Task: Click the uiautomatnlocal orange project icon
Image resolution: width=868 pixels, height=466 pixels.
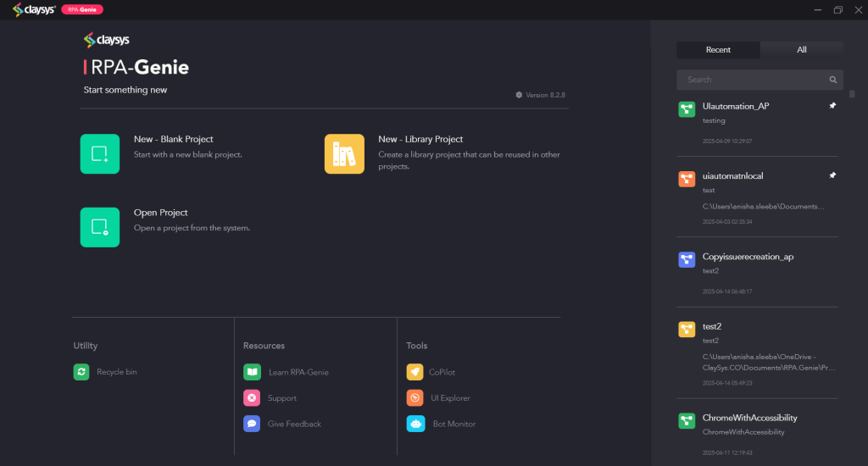Action: [x=687, y=179]
